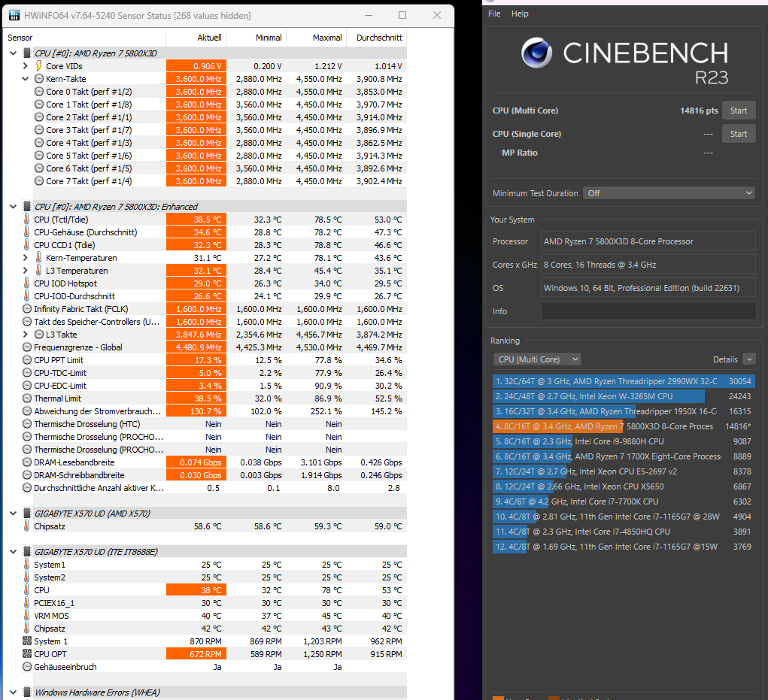Start the CPU (Single Core) test
768x700 pixels.
pyautogui.click(x=739, y=134)
